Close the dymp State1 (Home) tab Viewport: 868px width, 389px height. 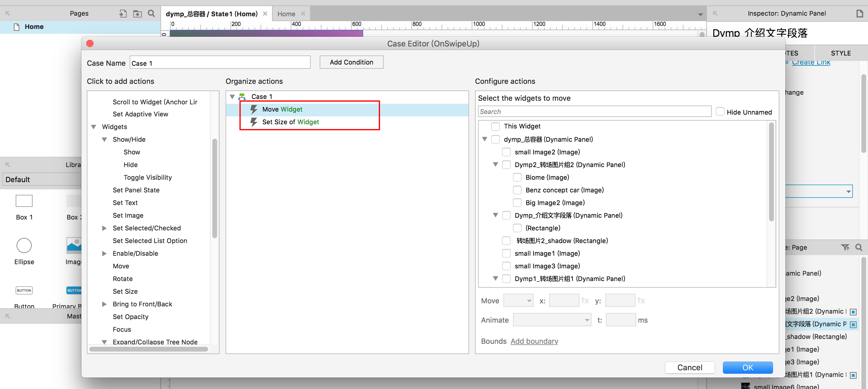click(265, 14)
